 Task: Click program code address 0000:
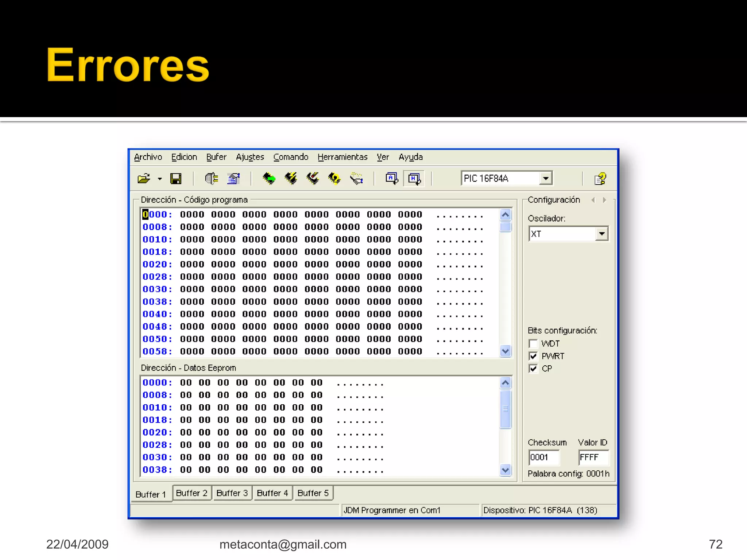[x=157, y=214]
